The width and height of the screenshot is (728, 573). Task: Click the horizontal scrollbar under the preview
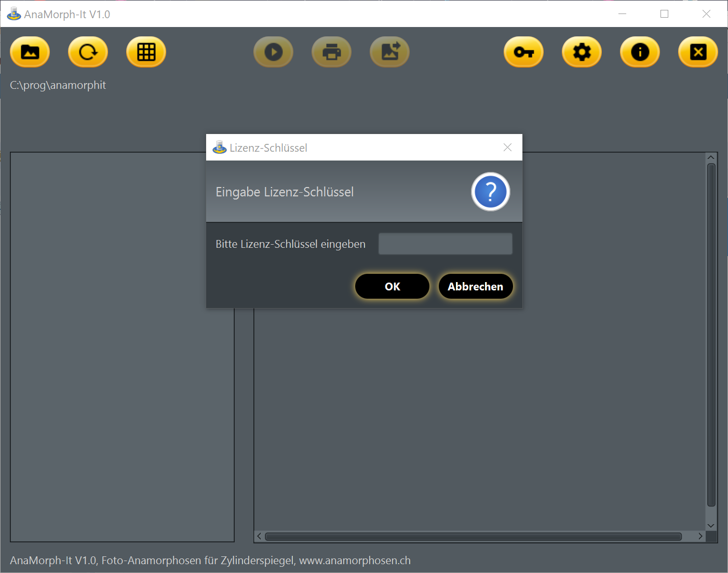(x=473, y=537)
